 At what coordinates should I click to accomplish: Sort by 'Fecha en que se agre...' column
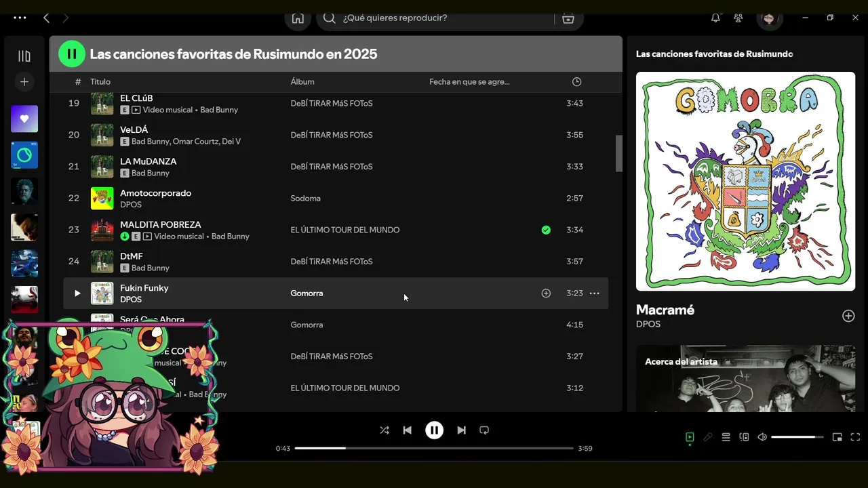pyautogui.click(x=469, y=82)
